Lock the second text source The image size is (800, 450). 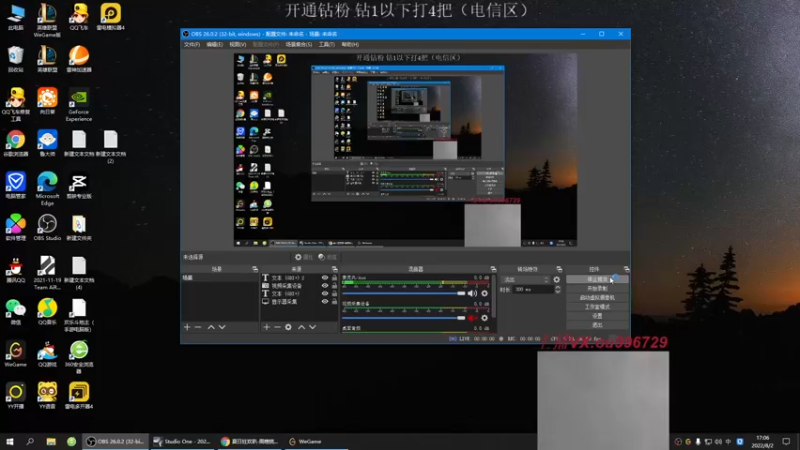(334, 294)
